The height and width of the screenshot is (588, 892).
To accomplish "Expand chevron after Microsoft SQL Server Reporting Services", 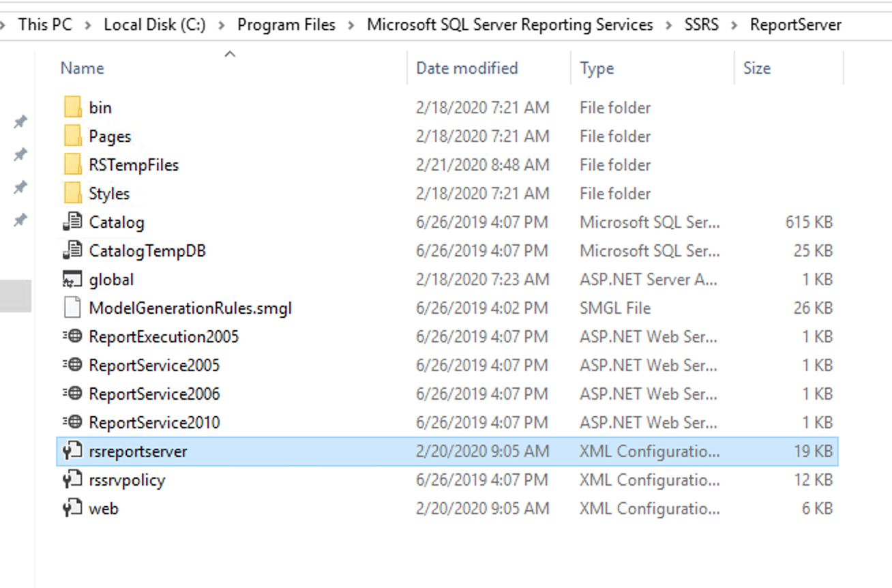I will click(669, 25).
